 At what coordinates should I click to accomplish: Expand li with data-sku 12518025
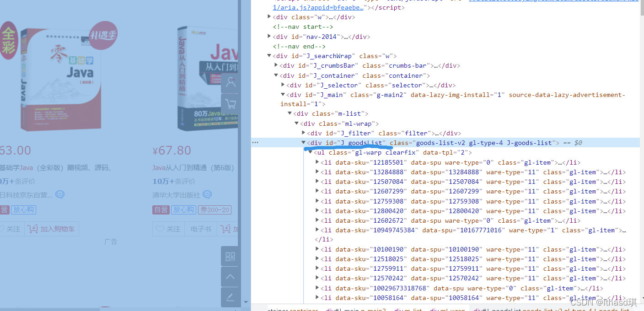pyautogui.click(x=317, y=259)
